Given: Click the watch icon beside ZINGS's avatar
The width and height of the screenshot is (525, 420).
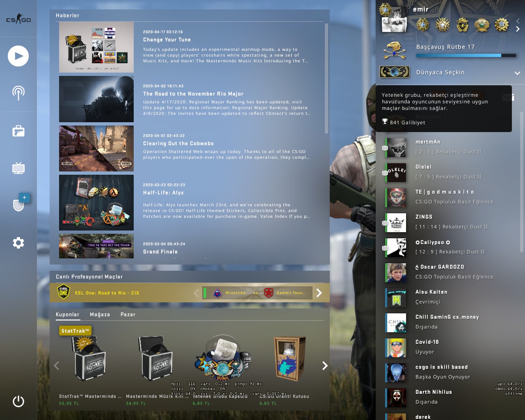Looking at the screenshot, I should coord(385,223).
